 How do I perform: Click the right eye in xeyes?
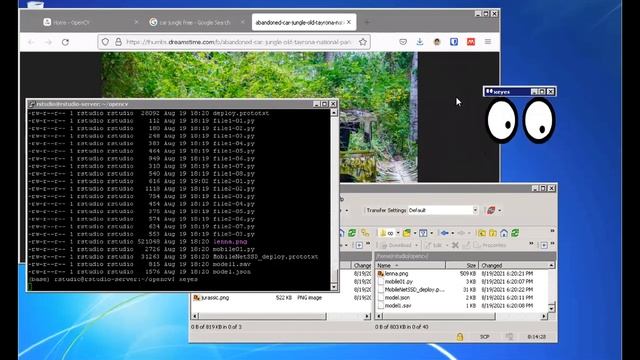pos(539,120)
